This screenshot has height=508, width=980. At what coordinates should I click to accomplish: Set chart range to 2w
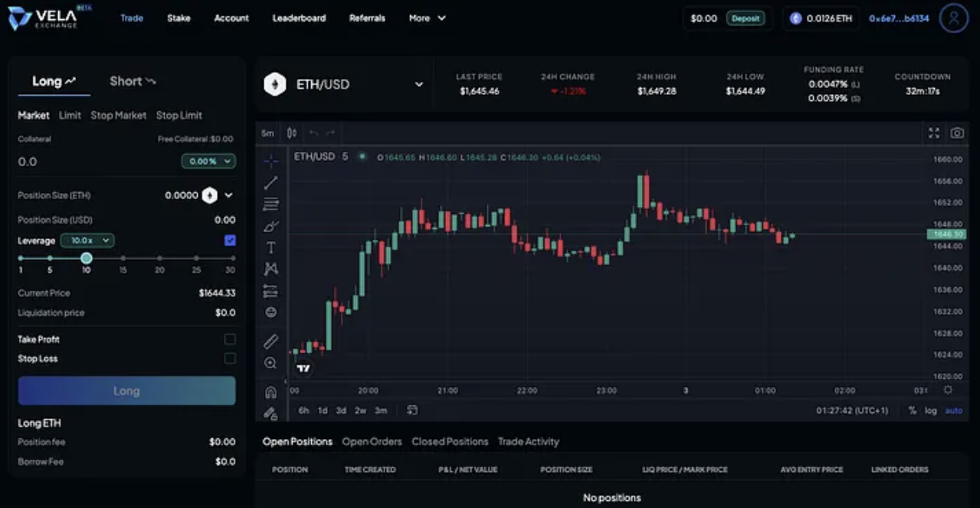click(360, 411)
